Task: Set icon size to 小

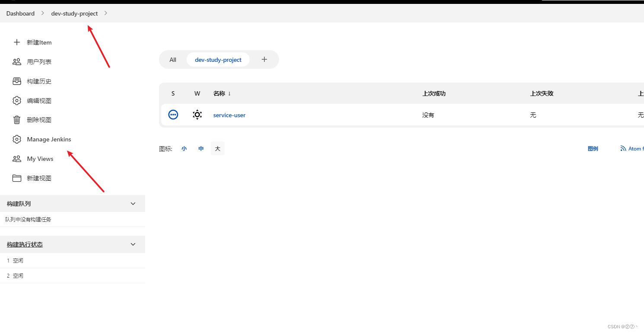Action: click(184, 148)
